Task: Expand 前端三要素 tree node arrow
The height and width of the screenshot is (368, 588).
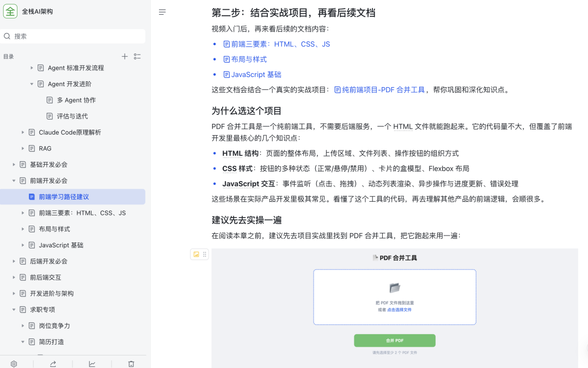Action: tap(22, 213)
